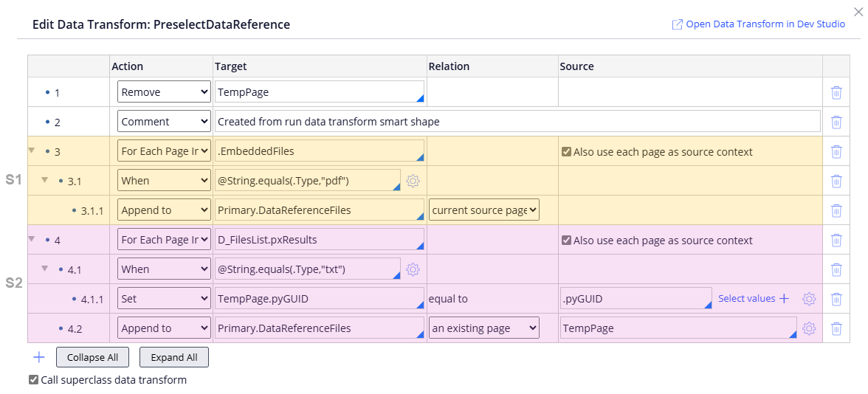Click the Collapse All button
This screenshot has height=394, width=868.
[x=92, y=357]
